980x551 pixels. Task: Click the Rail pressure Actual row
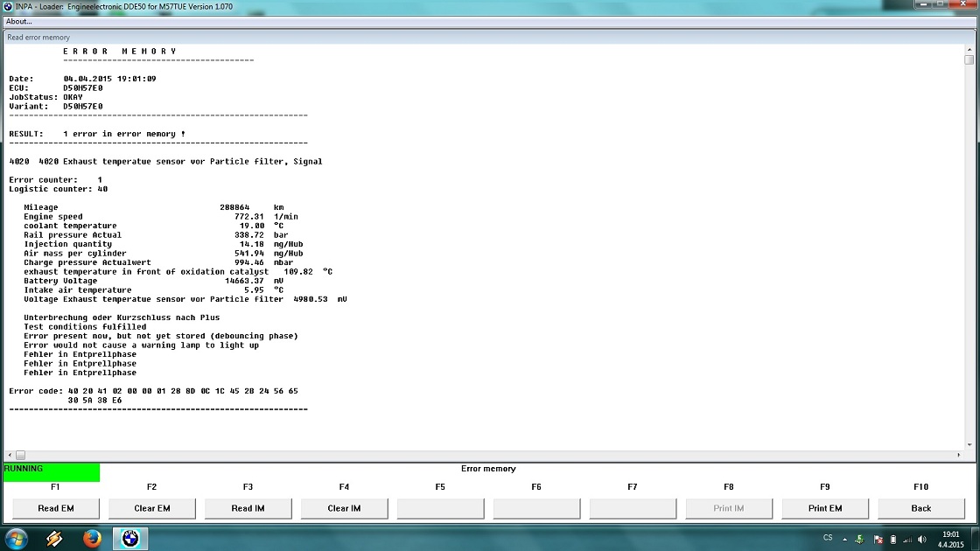[x=157, y=235]
